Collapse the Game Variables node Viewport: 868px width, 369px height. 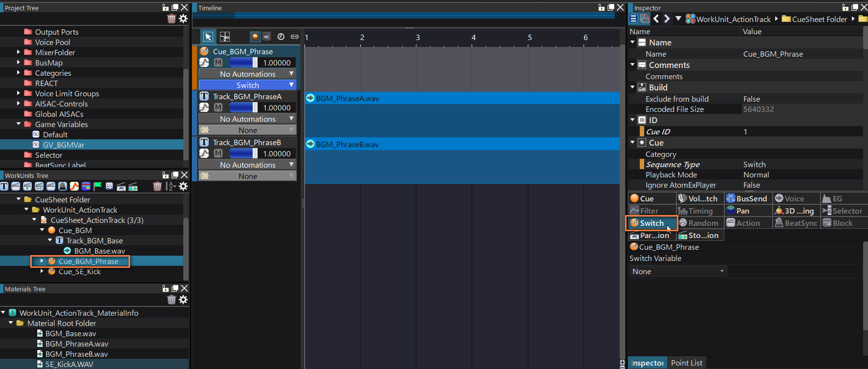point(19,124)
